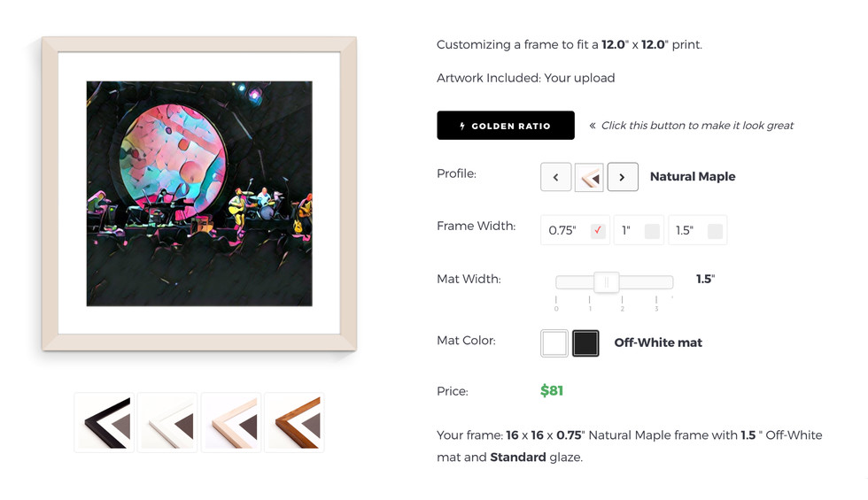
Task: Choose the off-white mat color swatch
Action: point(554,343)
